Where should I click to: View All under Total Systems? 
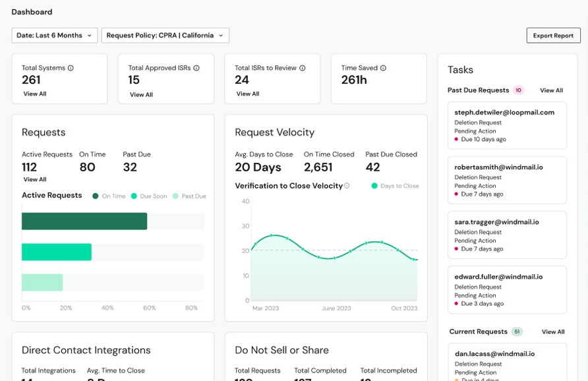[35, 94]
